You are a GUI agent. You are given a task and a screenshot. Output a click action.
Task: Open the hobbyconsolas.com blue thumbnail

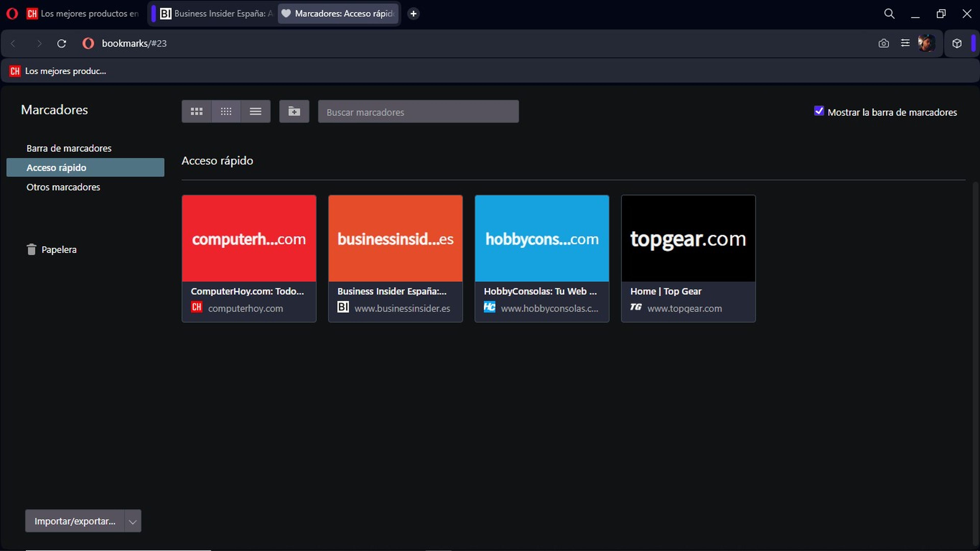(542, 238)
